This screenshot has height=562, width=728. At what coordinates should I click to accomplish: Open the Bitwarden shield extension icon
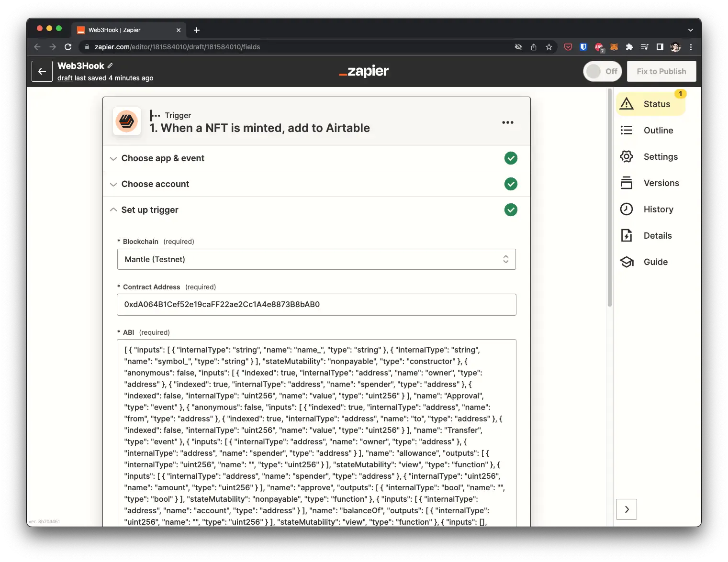[x=583, y=47]
